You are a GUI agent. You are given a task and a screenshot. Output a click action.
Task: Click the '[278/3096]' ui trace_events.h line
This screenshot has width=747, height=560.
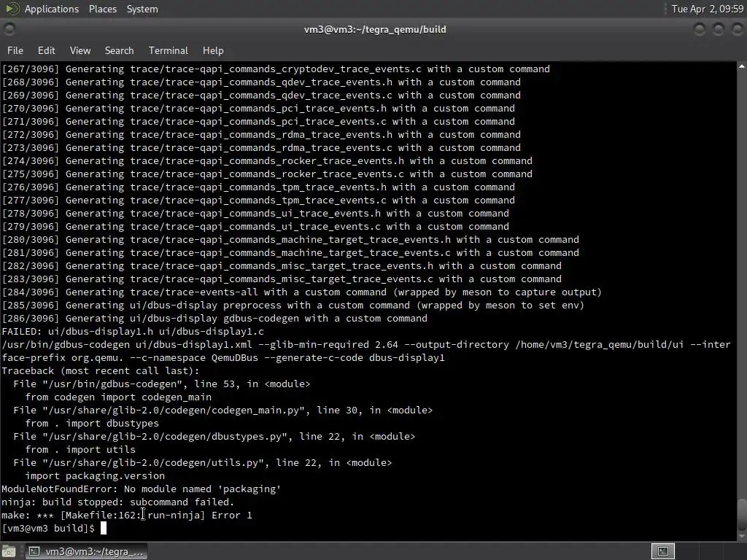tap(255, 214)
